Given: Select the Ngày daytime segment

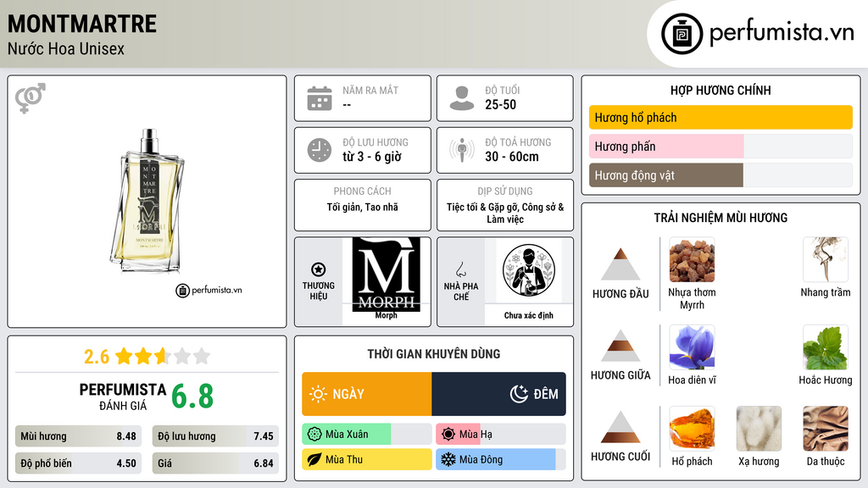Looking at the screenshot, I should (366, 394).
